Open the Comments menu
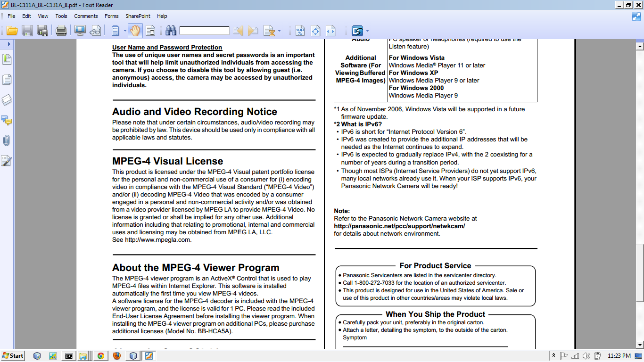Image resolution: width=644 pixels, height=362 pixels. pos(86,16)
